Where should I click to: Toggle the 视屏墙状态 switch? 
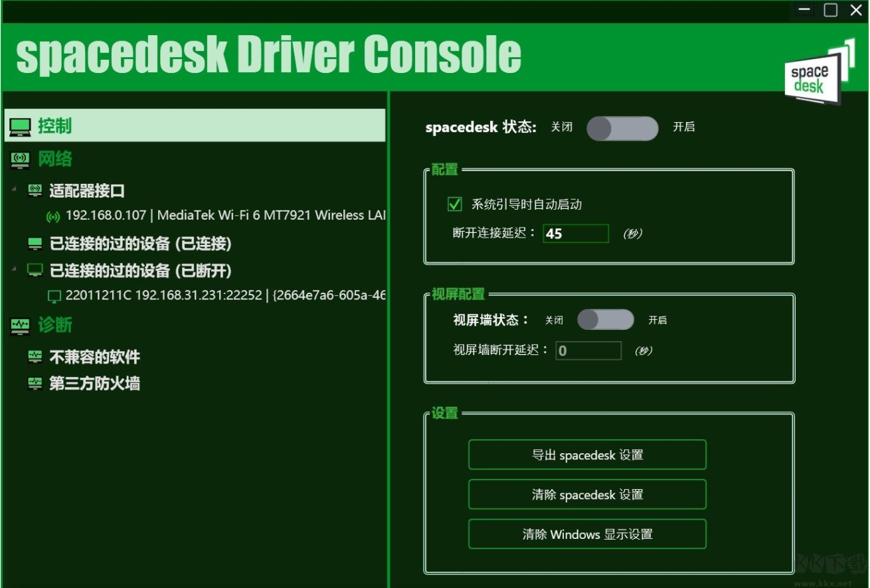(x=606, y=320)
